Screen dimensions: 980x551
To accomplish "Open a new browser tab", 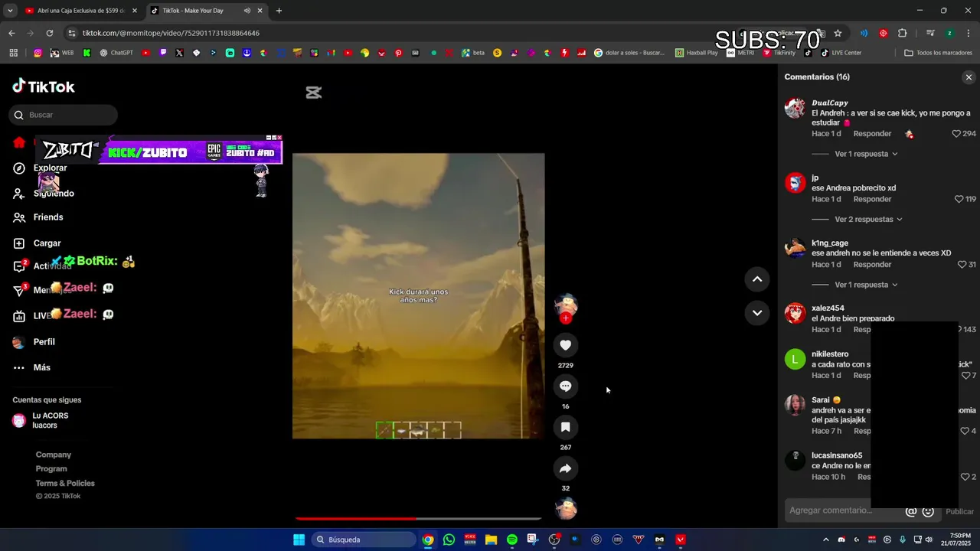I will [x=279, y=11].
